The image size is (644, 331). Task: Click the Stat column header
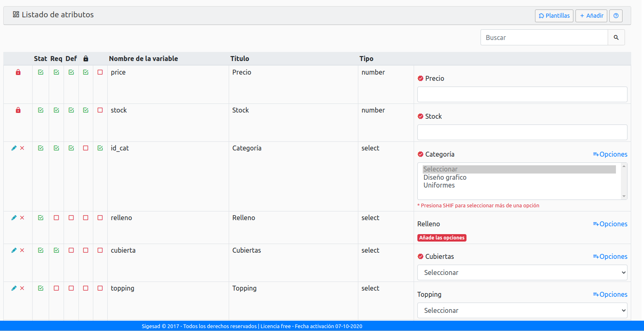pyautogui.click(x=40, y=59)
